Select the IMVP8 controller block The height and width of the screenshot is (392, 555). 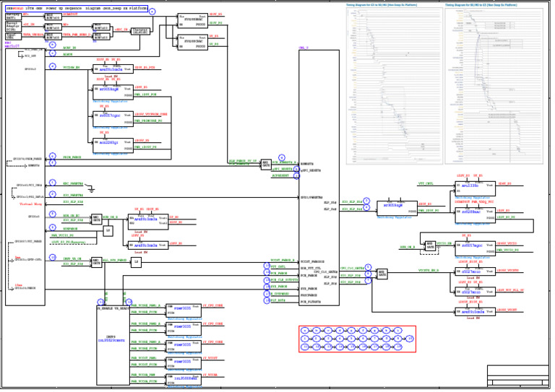(x=113, y=345)
